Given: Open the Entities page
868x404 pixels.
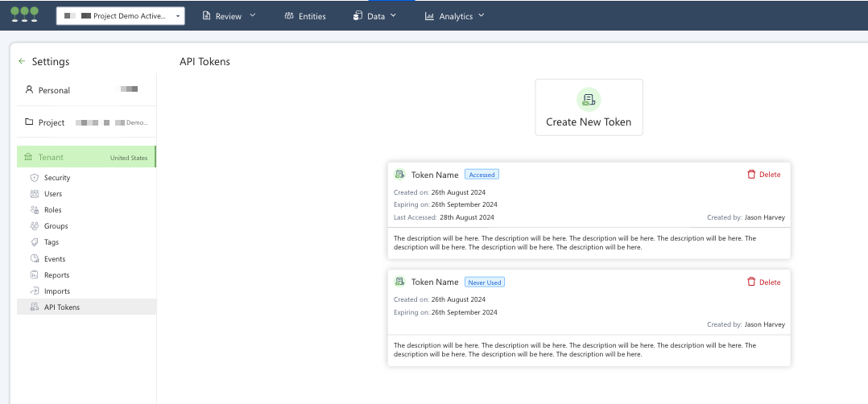Looking at the screenshot, I should (x=304, y=16).
